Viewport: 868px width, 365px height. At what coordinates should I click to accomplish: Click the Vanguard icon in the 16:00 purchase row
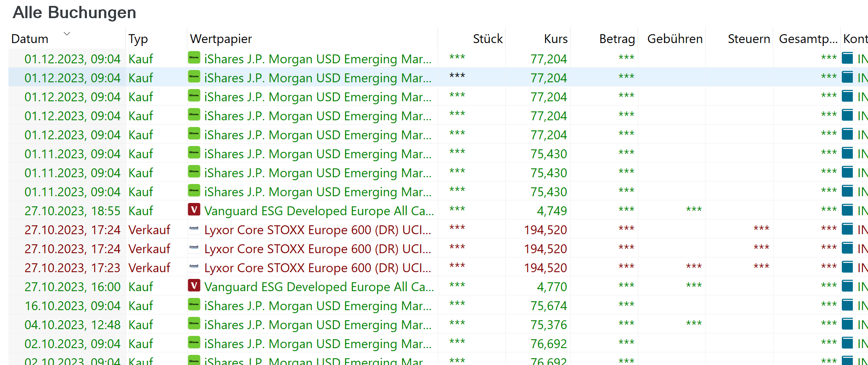pyautogui.click(x=194, y=286)
